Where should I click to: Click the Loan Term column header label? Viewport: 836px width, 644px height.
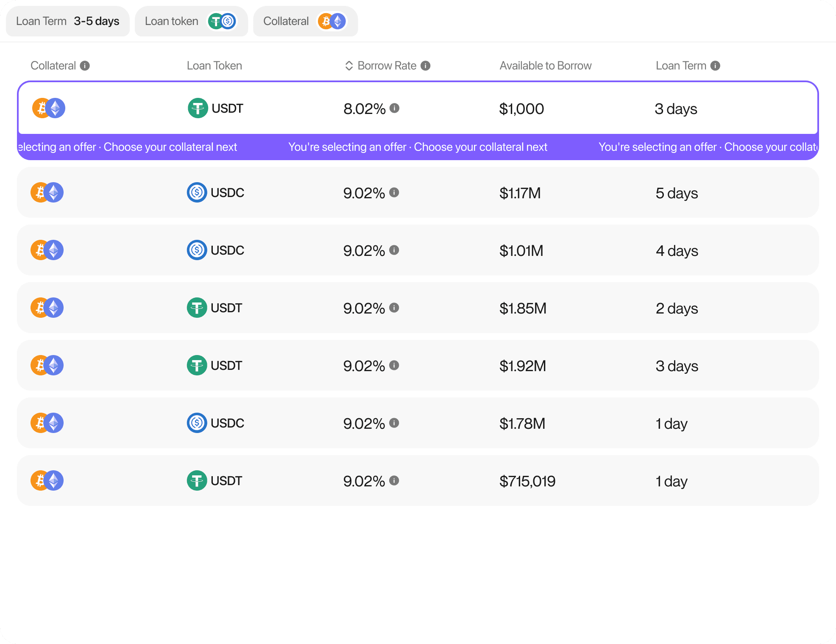[x=681, y=66]
